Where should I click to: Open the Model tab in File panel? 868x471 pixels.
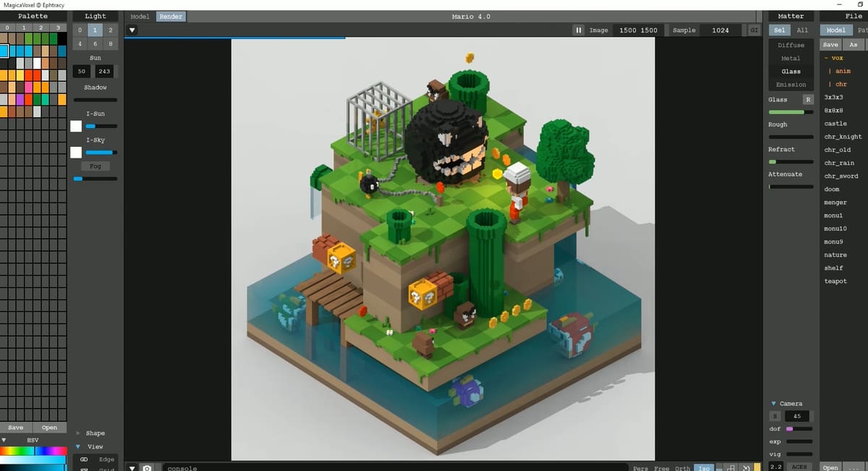click(x=835, y=30)
